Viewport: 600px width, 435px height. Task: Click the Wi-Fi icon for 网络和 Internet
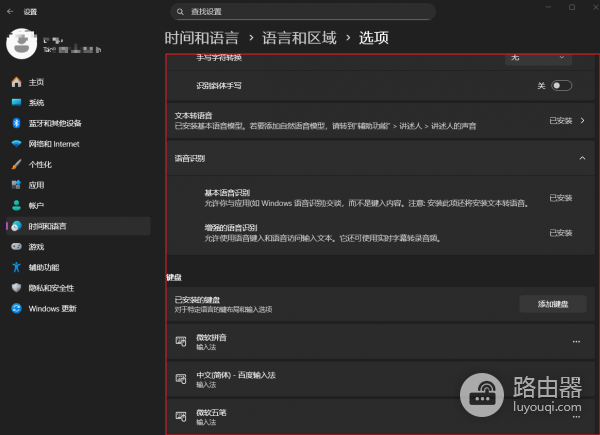pyautogui.click(x=16, y=144)
